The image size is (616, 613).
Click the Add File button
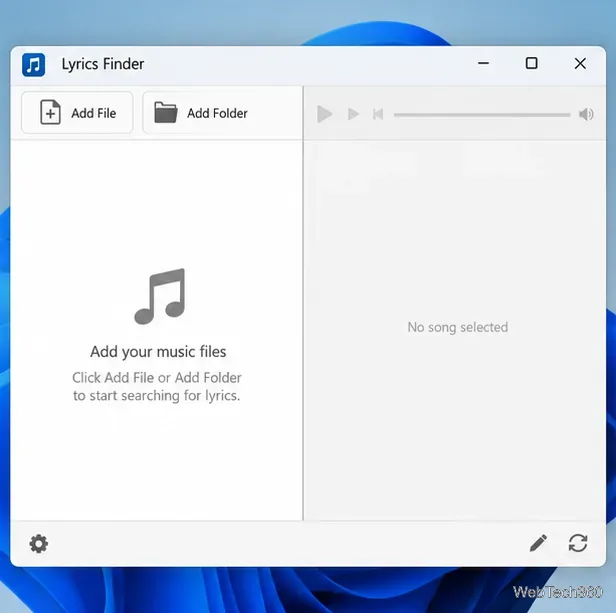(77, 113)
